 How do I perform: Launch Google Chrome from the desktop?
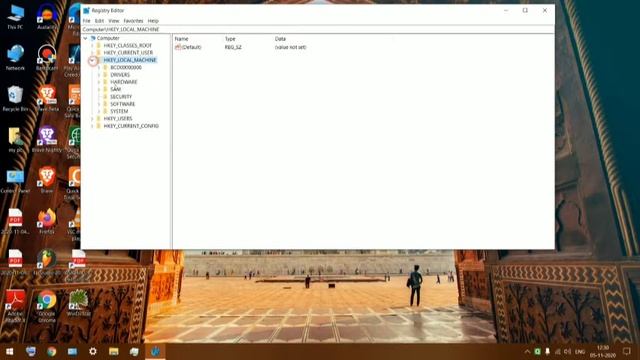(x=47, y=306)
